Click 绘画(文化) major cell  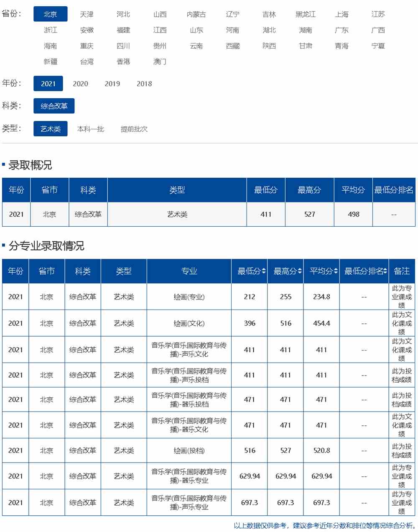(189, 323)
